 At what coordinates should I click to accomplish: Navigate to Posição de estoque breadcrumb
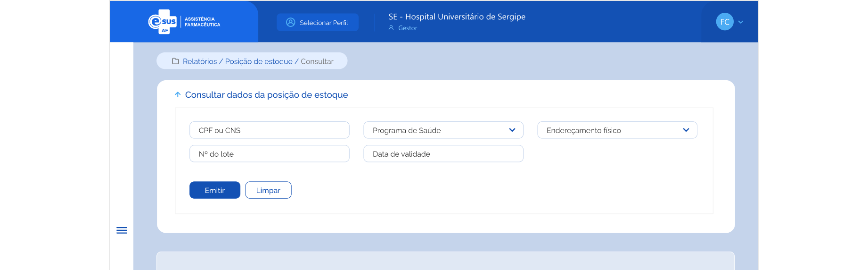pyautogui.click(x=259, y=61)
